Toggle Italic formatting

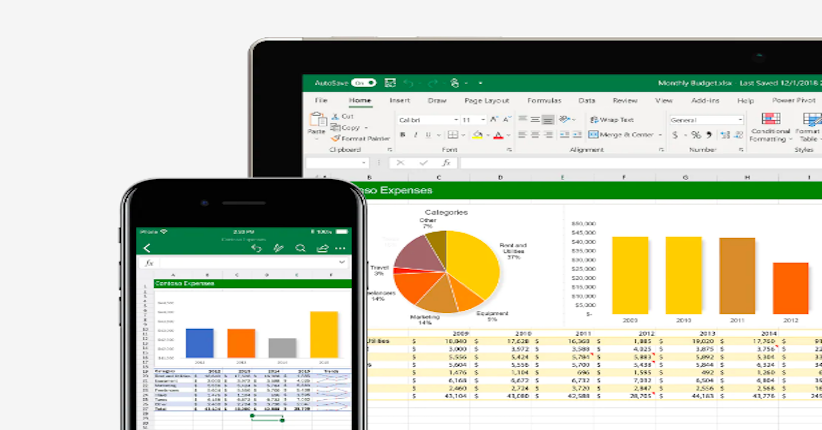coord(415,135)
